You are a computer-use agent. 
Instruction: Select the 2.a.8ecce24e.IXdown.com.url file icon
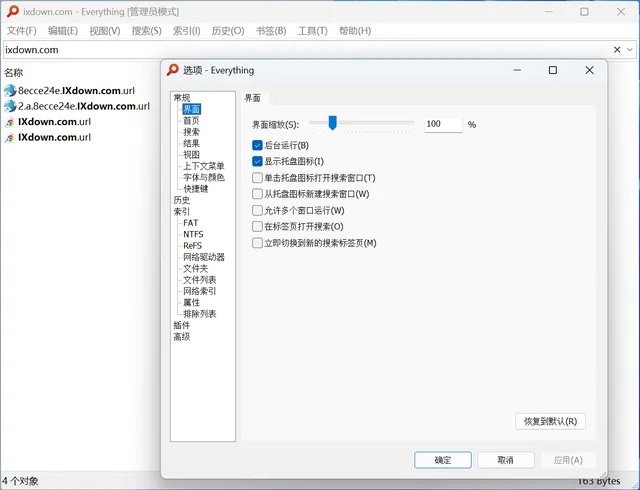coord(10,106)
